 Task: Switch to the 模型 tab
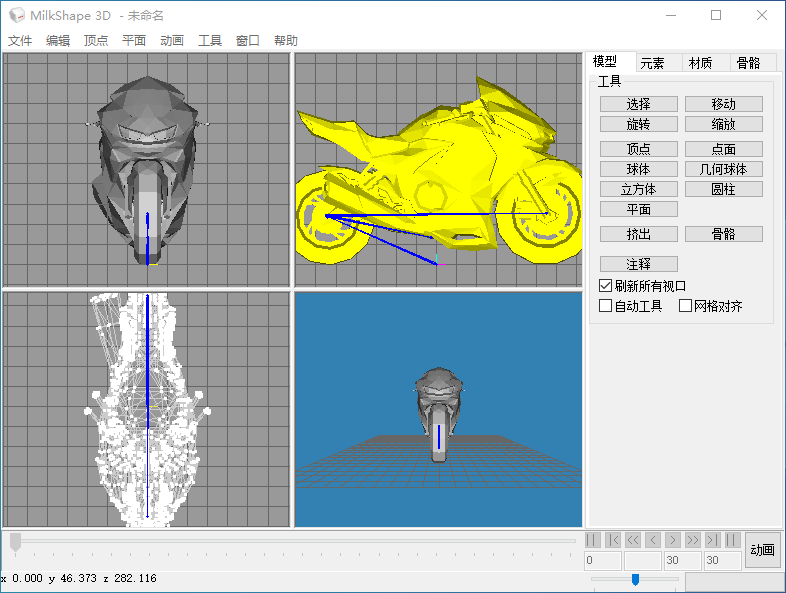coord(611,62)
